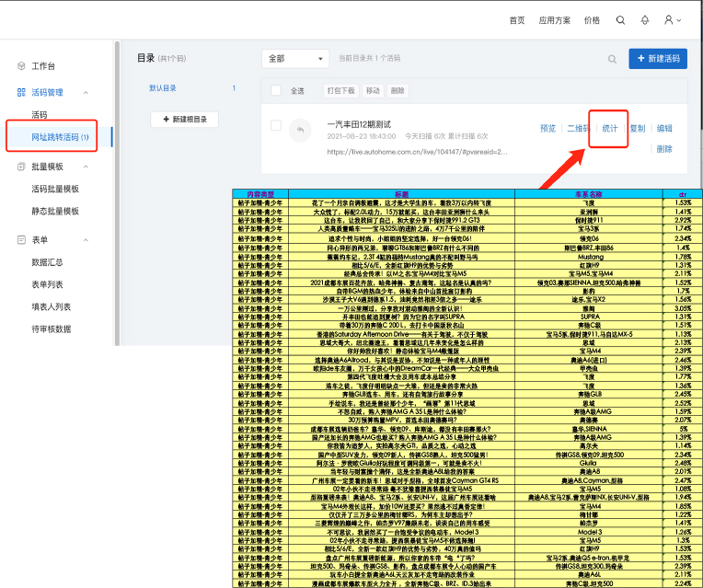Open 静态批量模板 in the sidebar

pyautogui.click(x=55, y=212)
